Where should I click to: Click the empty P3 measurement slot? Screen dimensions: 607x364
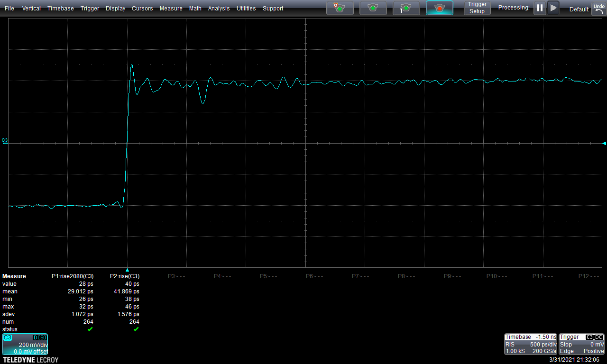pos(176,276)
